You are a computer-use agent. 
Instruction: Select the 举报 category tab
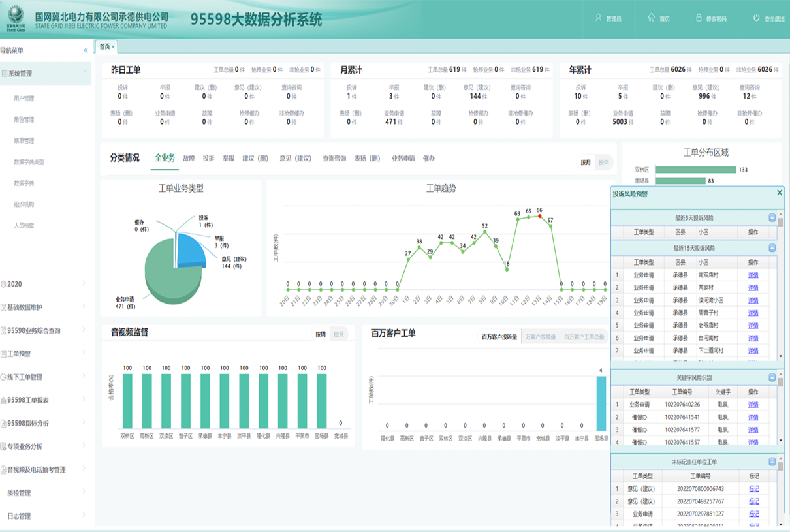[x=229, y=158]
